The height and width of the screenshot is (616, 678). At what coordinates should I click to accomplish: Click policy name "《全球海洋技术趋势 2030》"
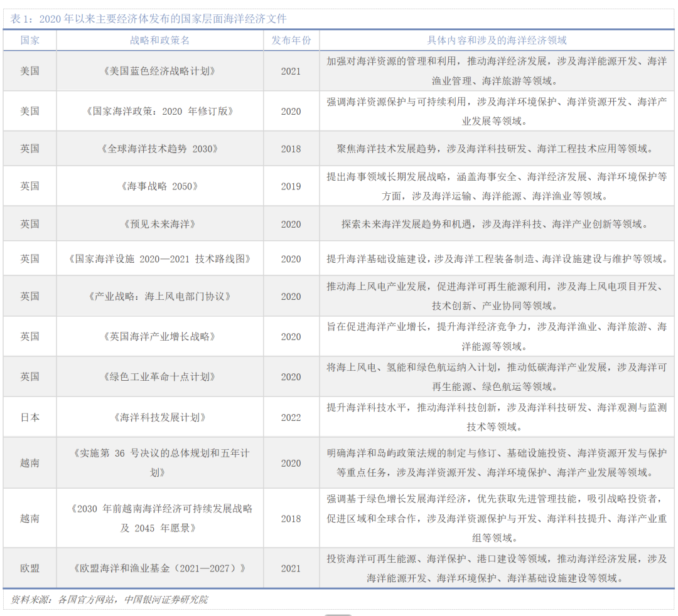coord(159,149)
